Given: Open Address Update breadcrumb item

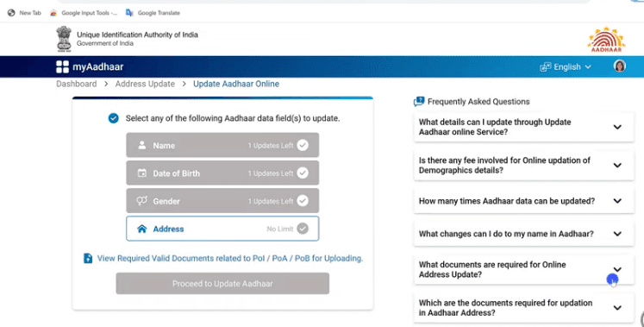Looking at the screenshot, I should (145, 84).
